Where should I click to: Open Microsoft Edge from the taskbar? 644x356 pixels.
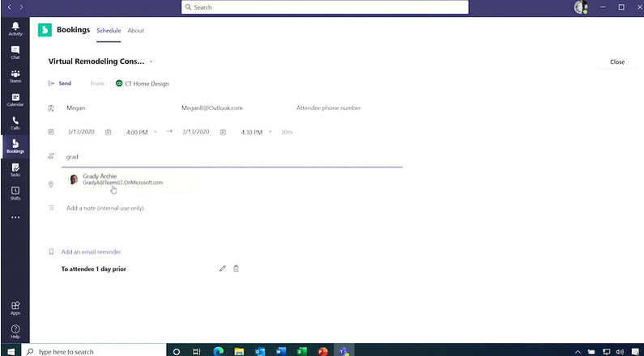point(218,351)
